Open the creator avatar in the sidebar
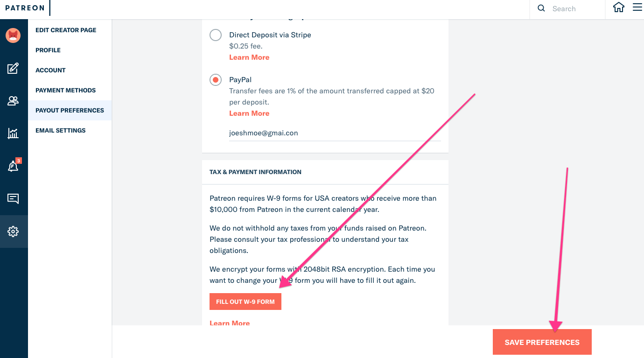The width and height of the screenshot is (644, 358). [13, 35]
